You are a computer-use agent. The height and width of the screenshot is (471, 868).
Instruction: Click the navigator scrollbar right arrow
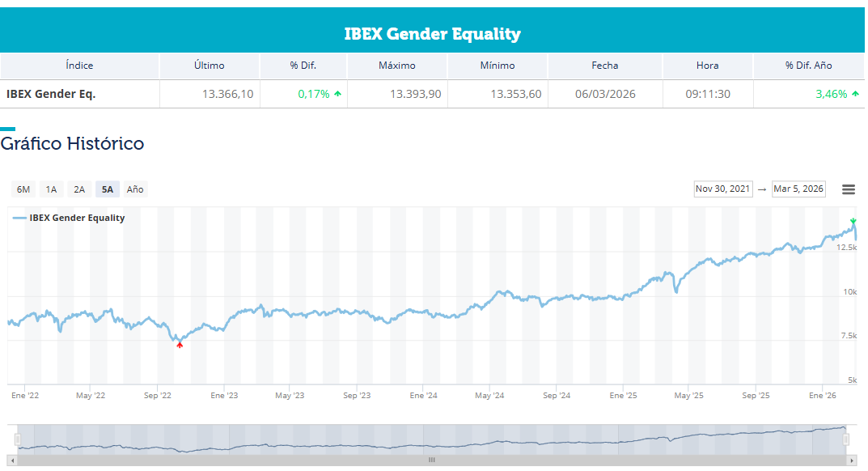pos(853,460)
